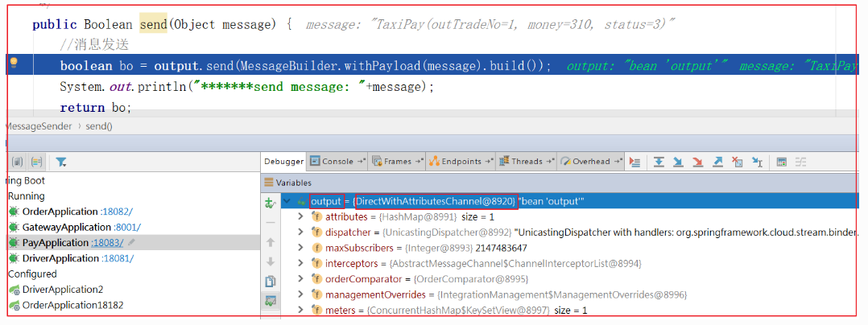Click the Step Into icon
Image resolution: width=868 pixels, height=325 pixels.
(x=678, y=162)
